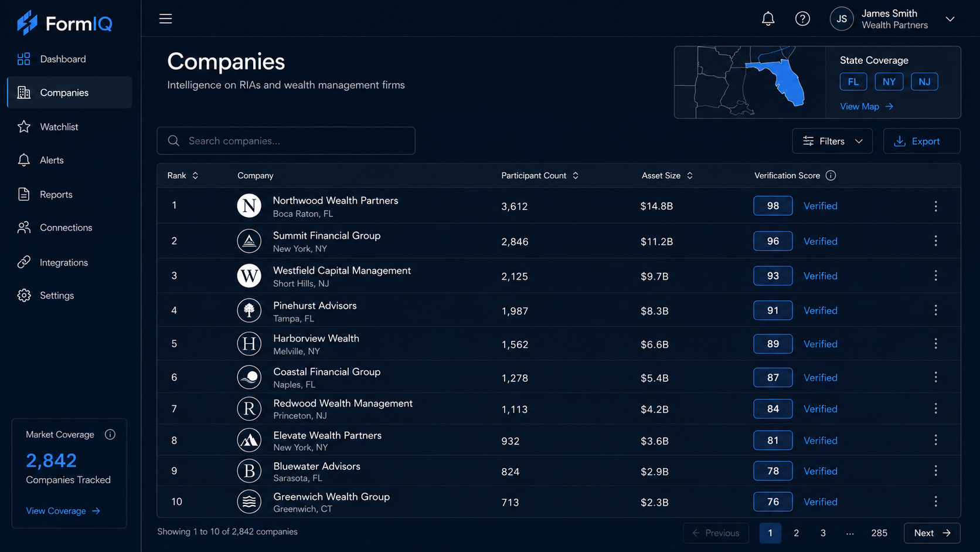The height and width of the screenshot is (552, 980).
Task: Export the companies list
Action: (x=921, y=141)
